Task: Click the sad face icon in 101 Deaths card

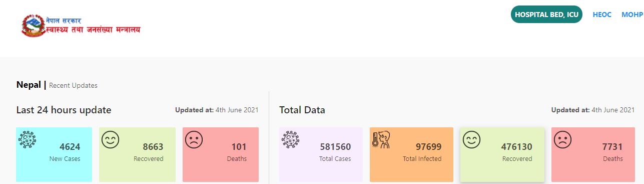Action: click(x=194, y=139)
